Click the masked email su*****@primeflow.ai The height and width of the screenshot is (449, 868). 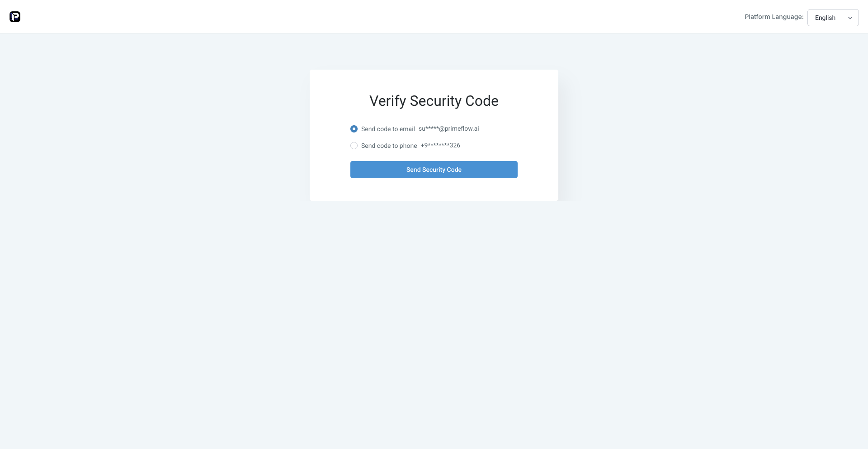(448, 128)
